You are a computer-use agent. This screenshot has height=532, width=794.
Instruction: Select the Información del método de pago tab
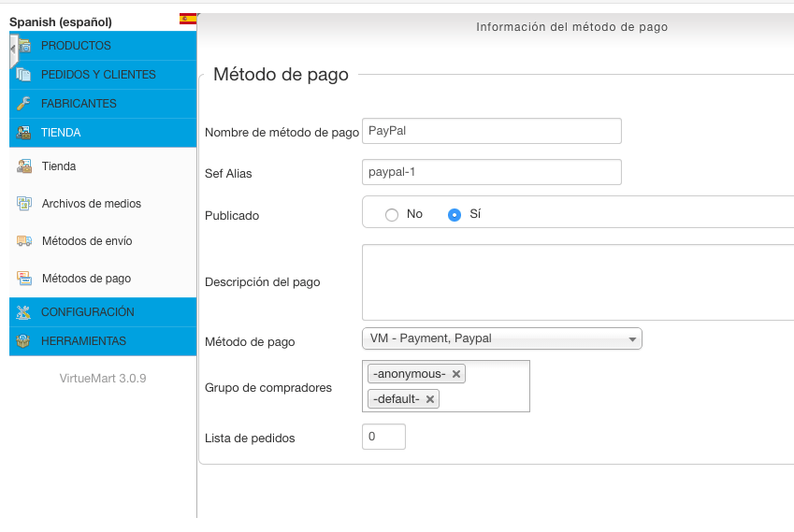(x=571, y=27)
